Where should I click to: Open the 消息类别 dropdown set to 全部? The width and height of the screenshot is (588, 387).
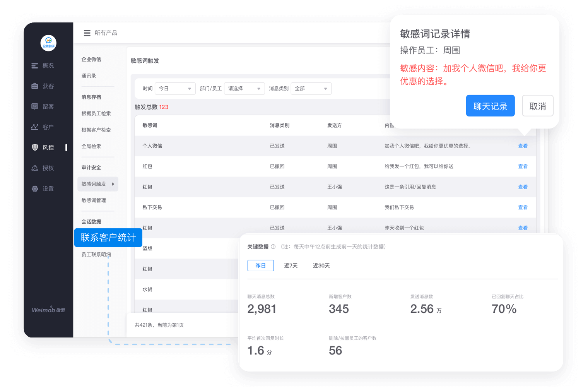coord(311,88)
